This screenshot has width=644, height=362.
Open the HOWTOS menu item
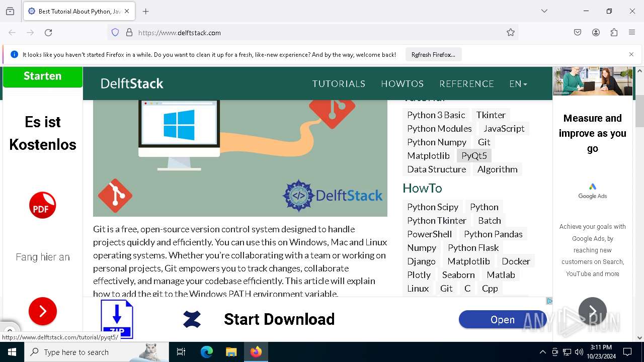(403, 84)
